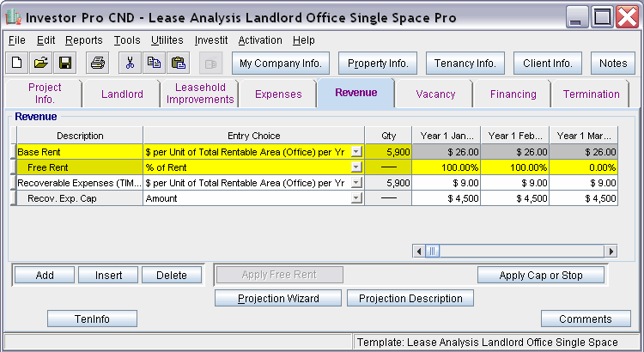Click the My Company Info. button

(x=281, y=64)
